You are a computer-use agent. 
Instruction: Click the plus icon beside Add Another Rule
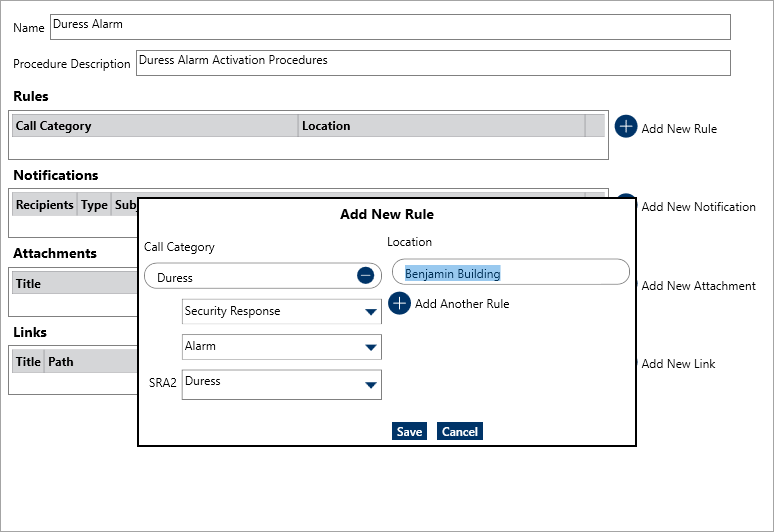coord(399,303)
